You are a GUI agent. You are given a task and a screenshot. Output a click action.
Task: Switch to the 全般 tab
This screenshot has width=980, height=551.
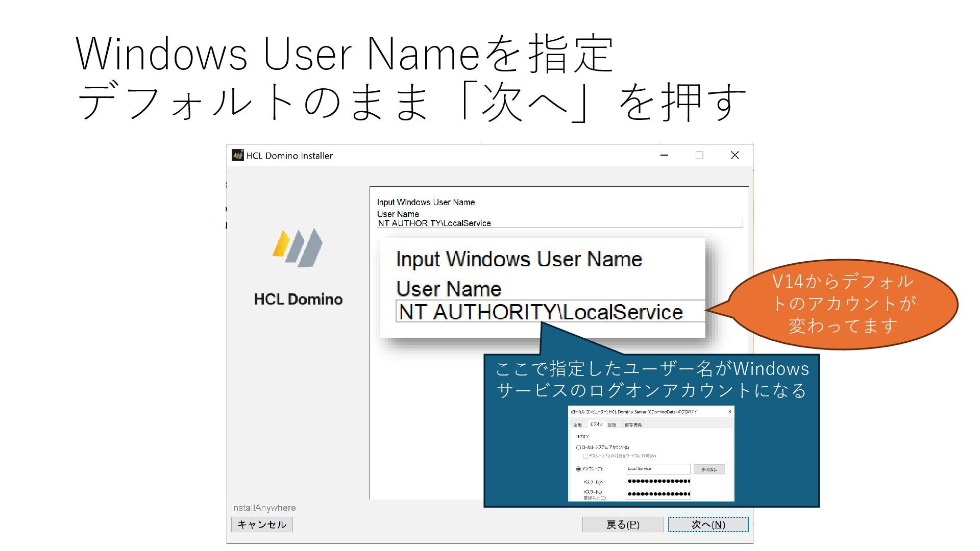(x=577, y=424)
